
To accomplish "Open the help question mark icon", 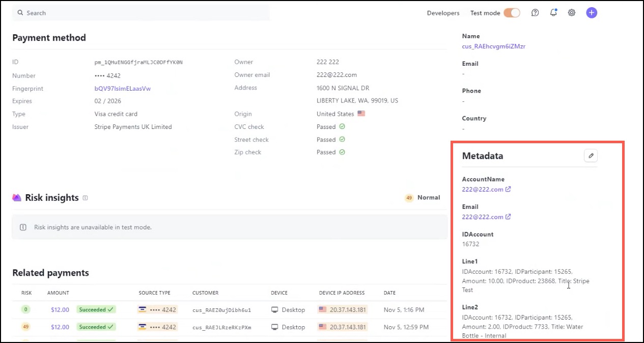I will [x=535, y=13].
